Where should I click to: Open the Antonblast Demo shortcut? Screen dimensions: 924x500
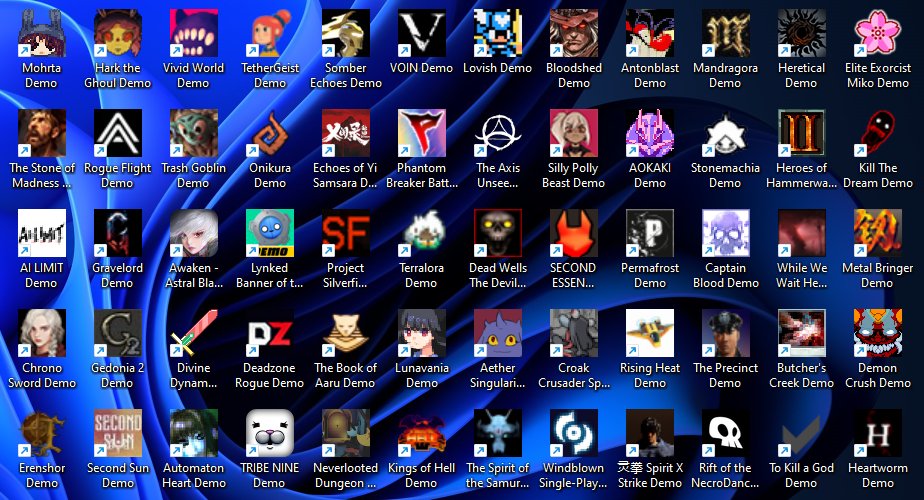[x=650, y=33]
